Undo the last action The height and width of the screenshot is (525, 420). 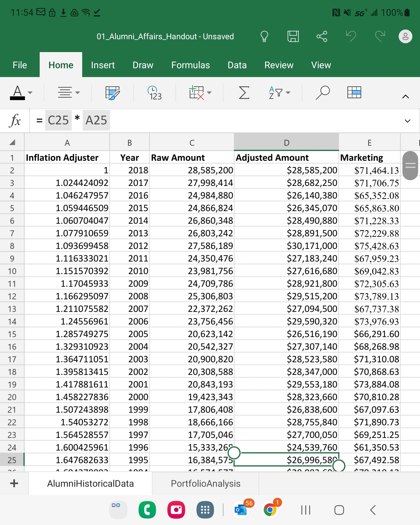[x=350, y=36]
